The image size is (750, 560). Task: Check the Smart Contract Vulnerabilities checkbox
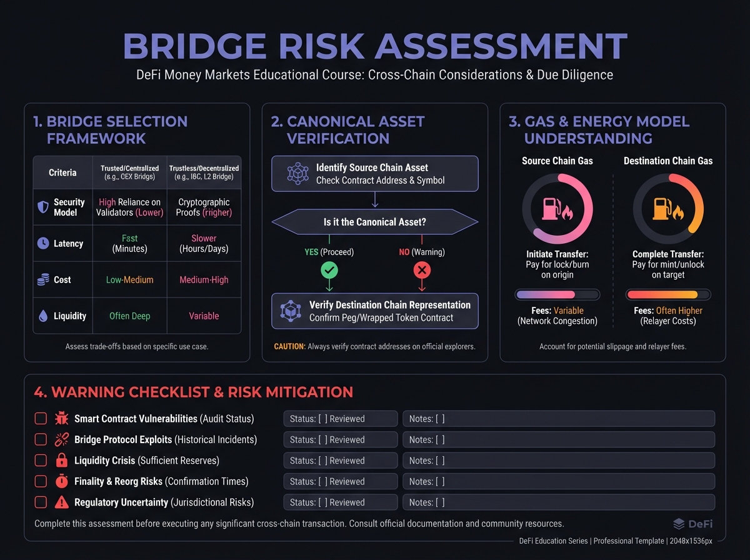point(41,419)
